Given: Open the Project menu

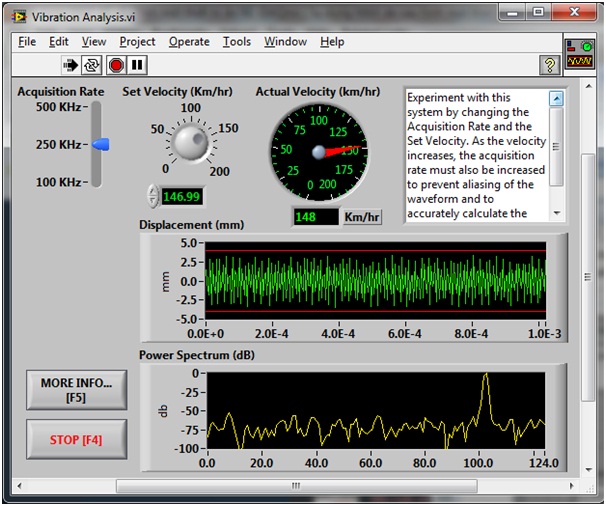Looking at the screenshot, I should [137, 41].
